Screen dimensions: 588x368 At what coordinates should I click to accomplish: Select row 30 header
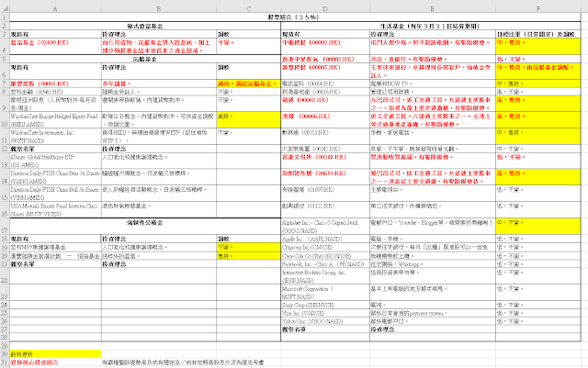pos(5,353)
